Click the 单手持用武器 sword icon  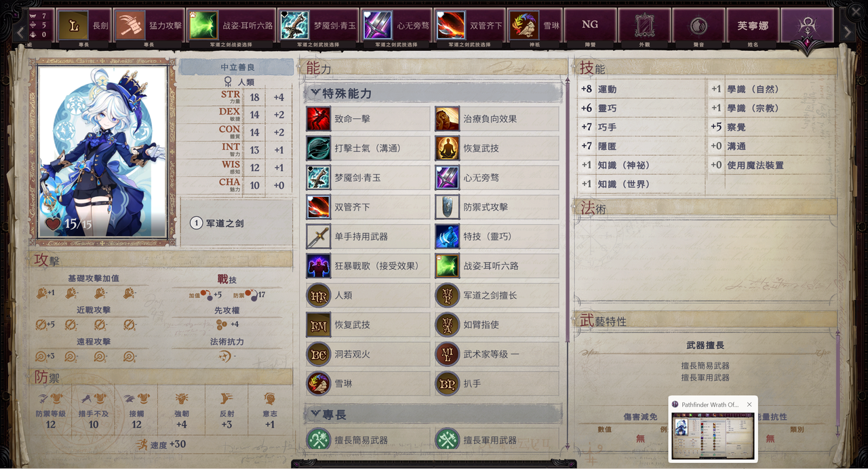[x=318, y=236]
